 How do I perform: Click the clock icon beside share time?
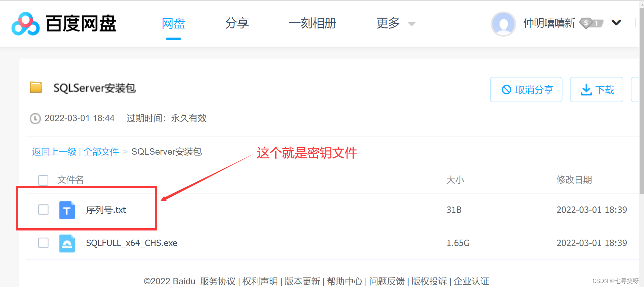pos(35,118)
